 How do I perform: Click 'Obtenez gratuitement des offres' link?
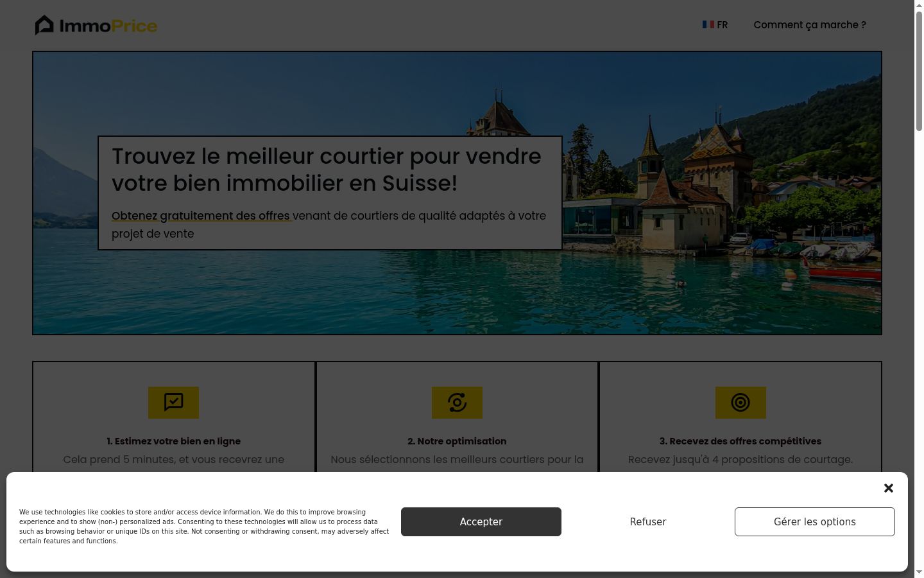pos(201,216)
